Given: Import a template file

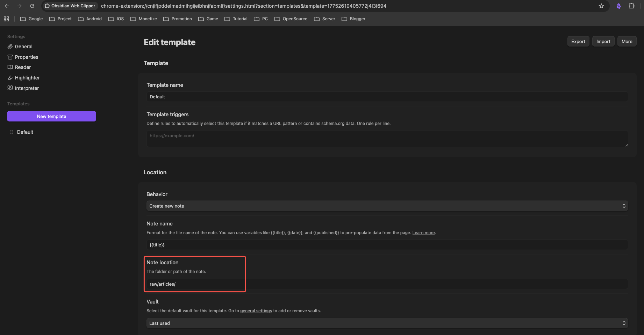Looking at the screenshot, I should [603, 41].
